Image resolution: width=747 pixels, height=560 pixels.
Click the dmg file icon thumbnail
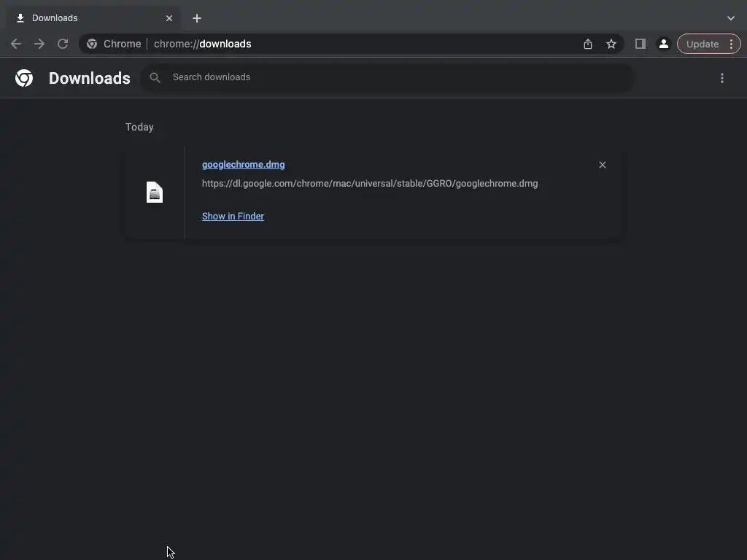[x=155, y=192]
